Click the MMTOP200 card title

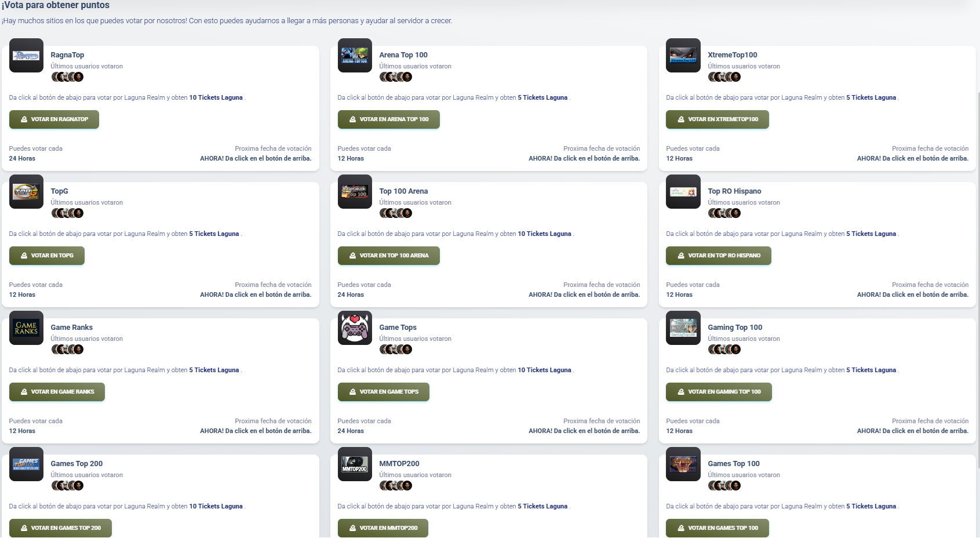(x=399, y=464)
